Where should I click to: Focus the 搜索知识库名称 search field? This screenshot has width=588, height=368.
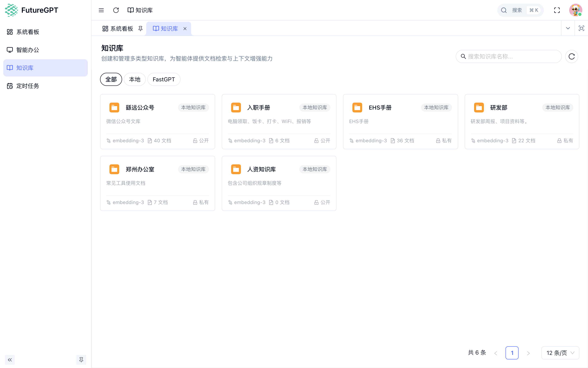point(509,56)
